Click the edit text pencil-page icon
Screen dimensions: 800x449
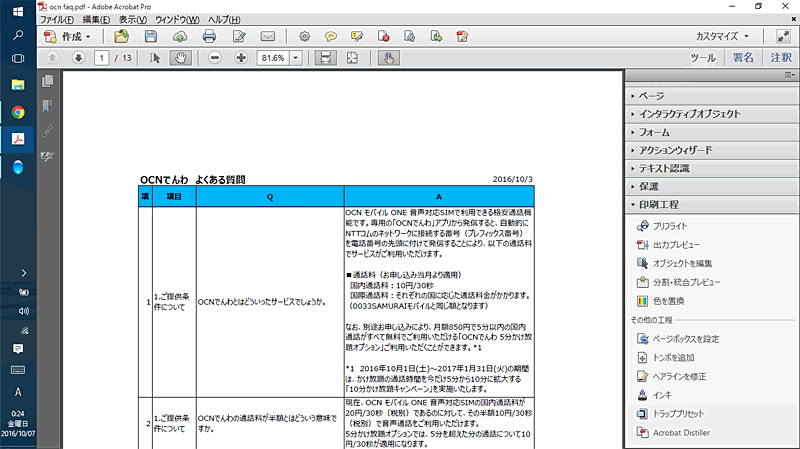239,37
